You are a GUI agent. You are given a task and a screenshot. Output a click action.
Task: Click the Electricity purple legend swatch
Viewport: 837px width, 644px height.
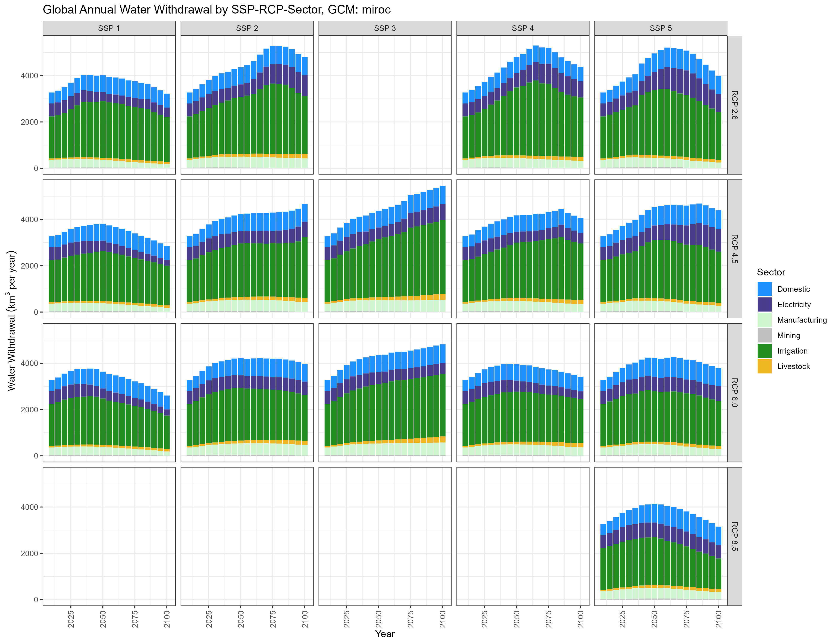click(764, 304)
